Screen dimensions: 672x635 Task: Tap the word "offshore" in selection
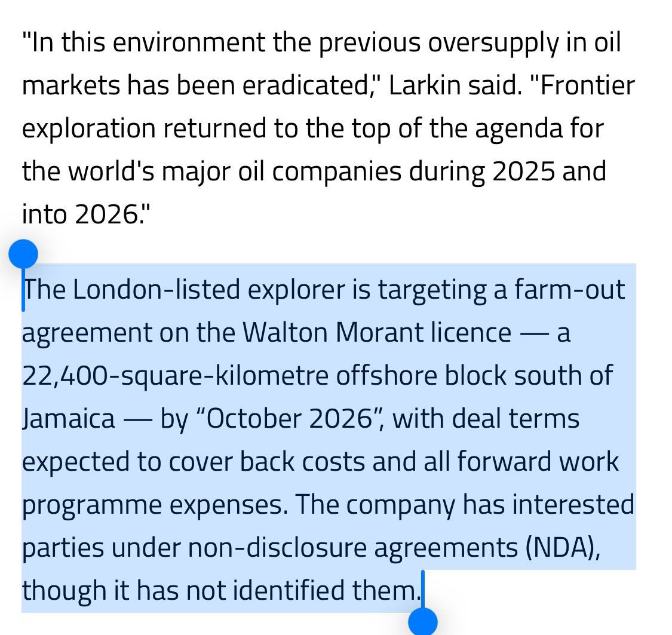(386, 375)
